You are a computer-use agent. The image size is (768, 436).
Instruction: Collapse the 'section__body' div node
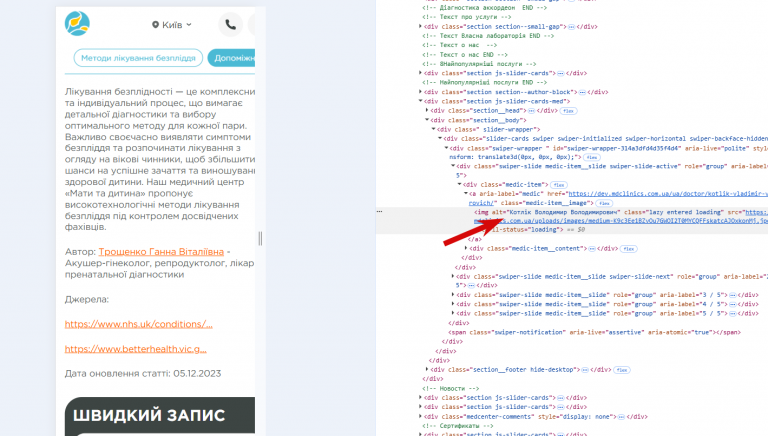427,120
